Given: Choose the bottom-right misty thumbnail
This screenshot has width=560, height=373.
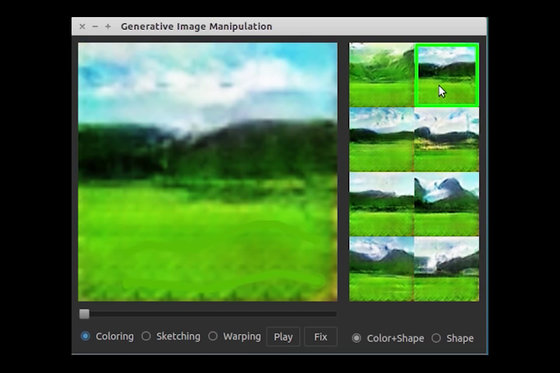Looking at the screenshot, I should (446, 269).
